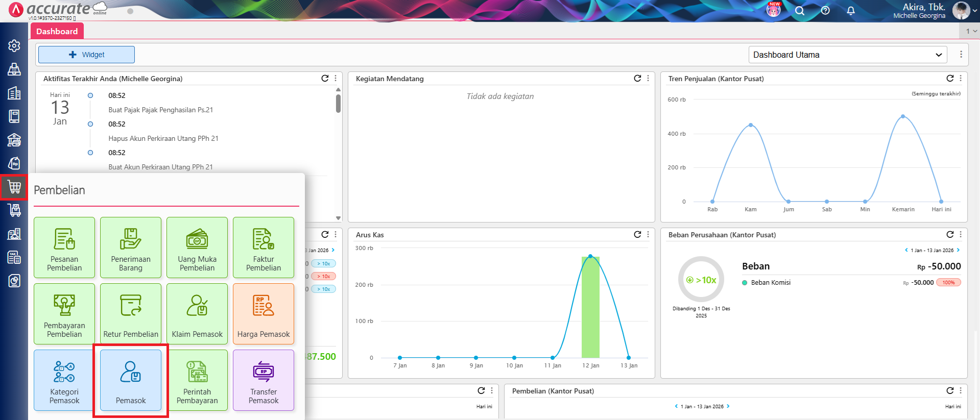The width and height of the screenshot is (980, 420).
Task: Open the Michelle Georgina profile avatar
Action: (961, 11)
